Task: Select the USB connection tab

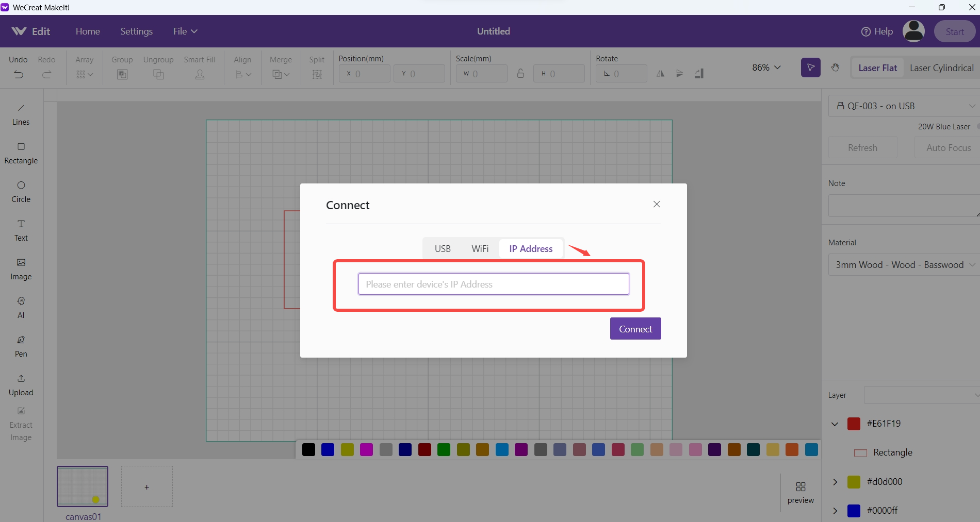Action: coord(443,249)
